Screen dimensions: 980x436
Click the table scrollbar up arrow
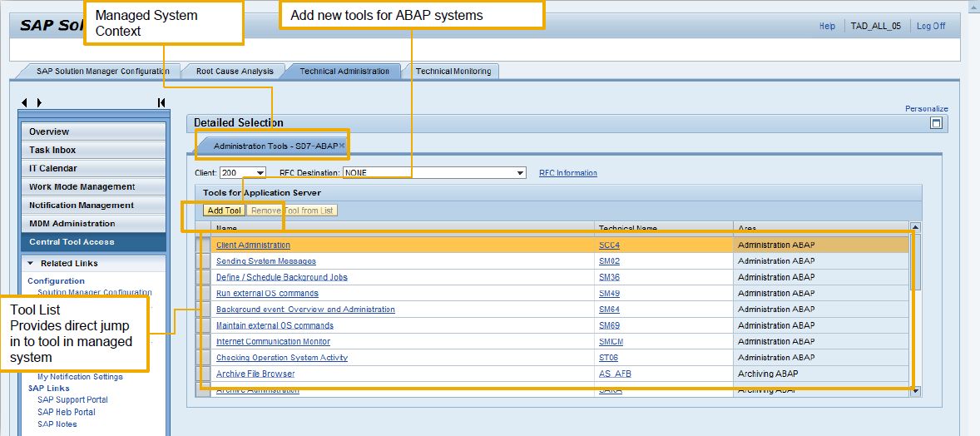[915, 228]
